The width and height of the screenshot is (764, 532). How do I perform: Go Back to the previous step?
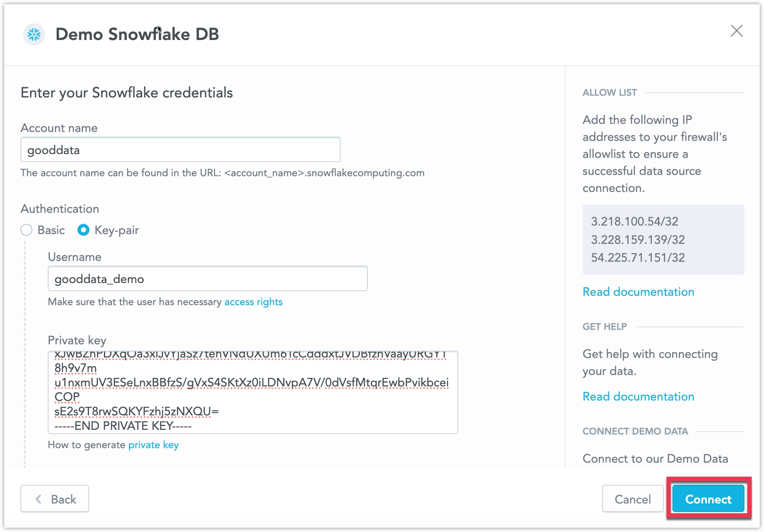pyautogui.click(x=55, y=498)
